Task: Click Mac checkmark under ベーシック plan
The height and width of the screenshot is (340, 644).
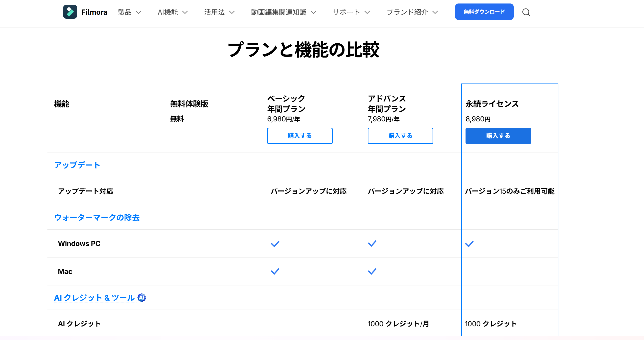Action: click(275, 271)
